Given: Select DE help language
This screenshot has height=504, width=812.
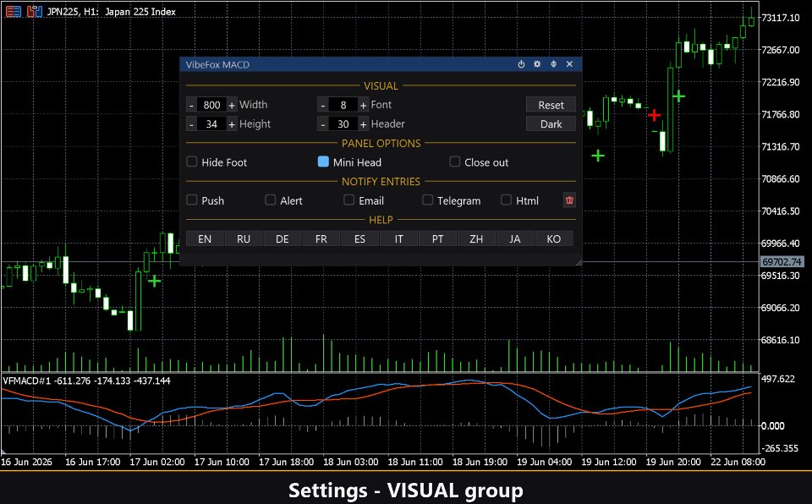Looking at the screenshot, I should [x=283, y=238].
